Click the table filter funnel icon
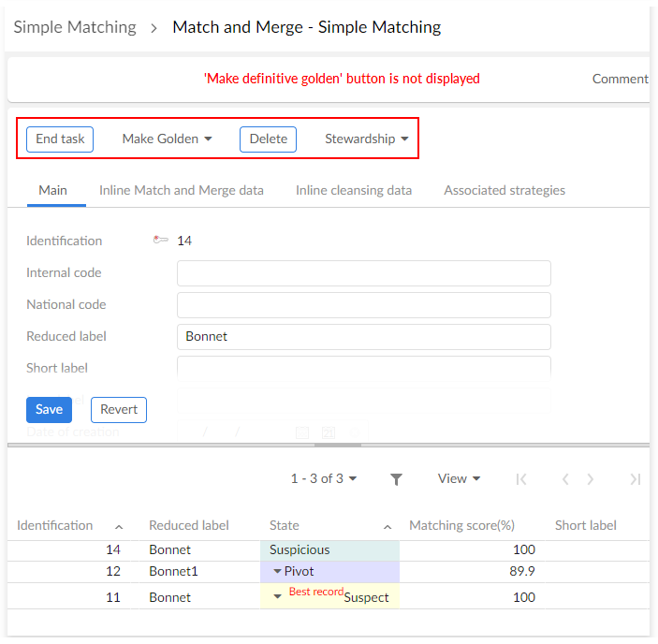Viewport: 658px width, 644px height. coord(396,479)
